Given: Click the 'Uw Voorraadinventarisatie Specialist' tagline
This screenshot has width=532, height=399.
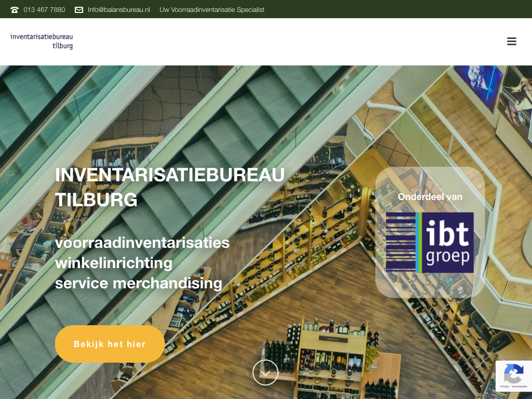Looking at the screenshot, I should [212, 10].
